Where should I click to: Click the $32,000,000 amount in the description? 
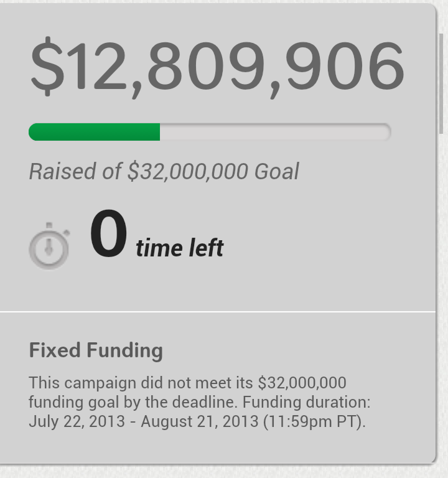(302, 383)
